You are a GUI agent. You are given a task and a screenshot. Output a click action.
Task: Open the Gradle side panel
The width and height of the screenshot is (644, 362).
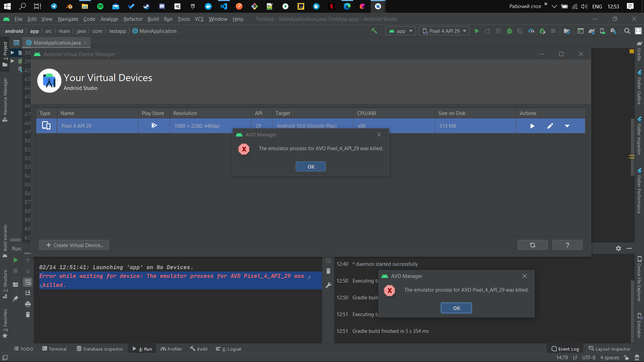click(x=639, y=51)
